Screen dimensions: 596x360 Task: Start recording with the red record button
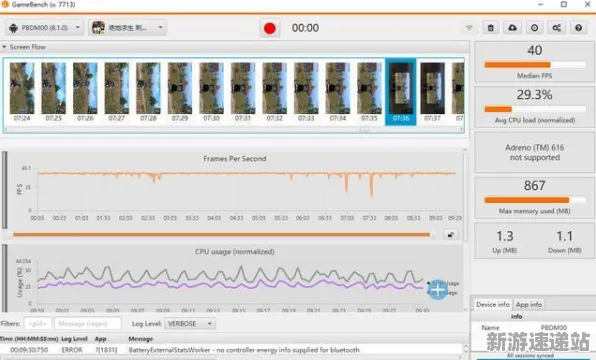[269, 28]
